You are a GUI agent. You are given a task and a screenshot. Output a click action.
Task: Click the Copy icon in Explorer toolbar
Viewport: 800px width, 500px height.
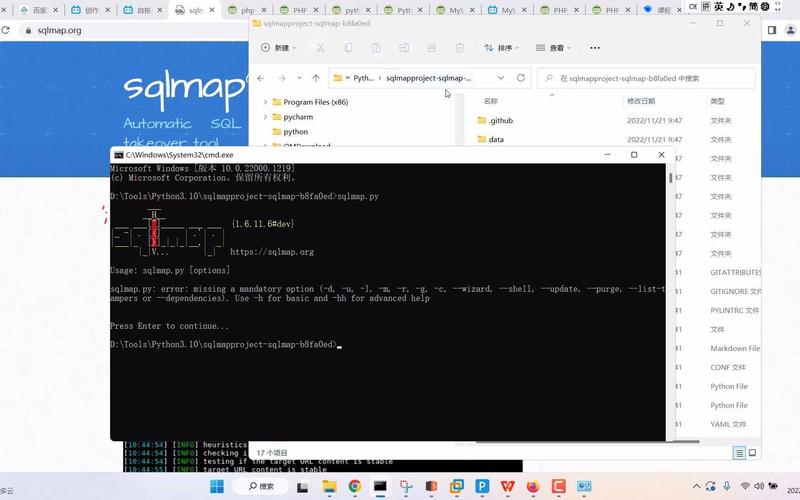[348, 48]
